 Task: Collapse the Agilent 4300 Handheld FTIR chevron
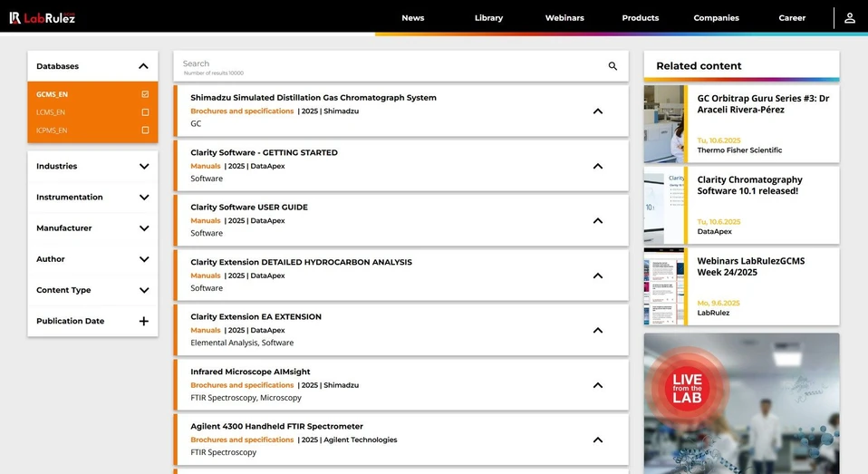pos(598,440)
